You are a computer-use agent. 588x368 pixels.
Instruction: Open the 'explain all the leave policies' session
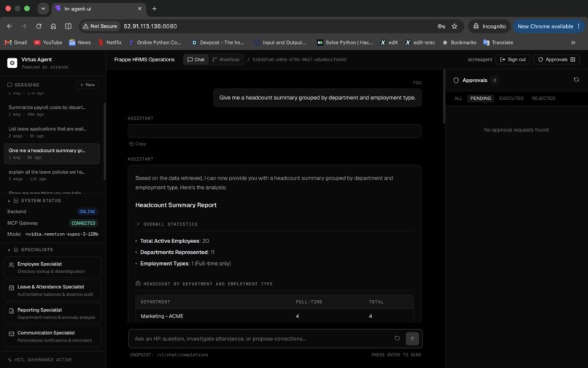point(52,175)
